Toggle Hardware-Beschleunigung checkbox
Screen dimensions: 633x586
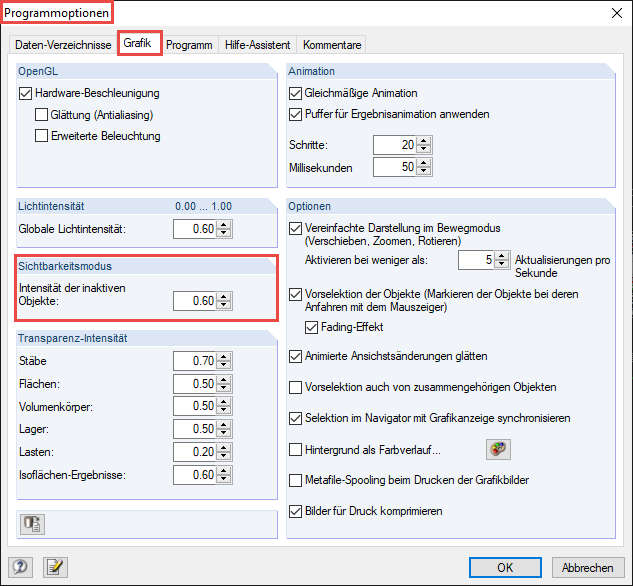tap(25, 94)
